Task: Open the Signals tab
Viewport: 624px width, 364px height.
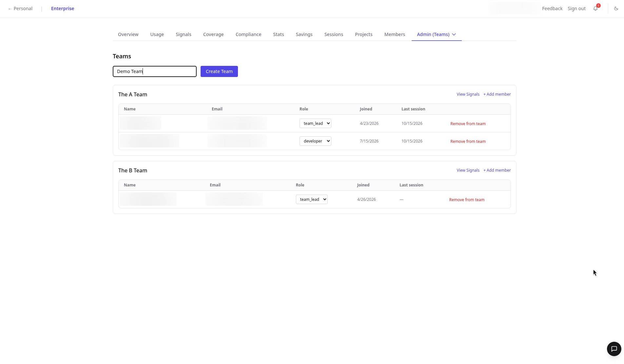Action: click(184, 34)
